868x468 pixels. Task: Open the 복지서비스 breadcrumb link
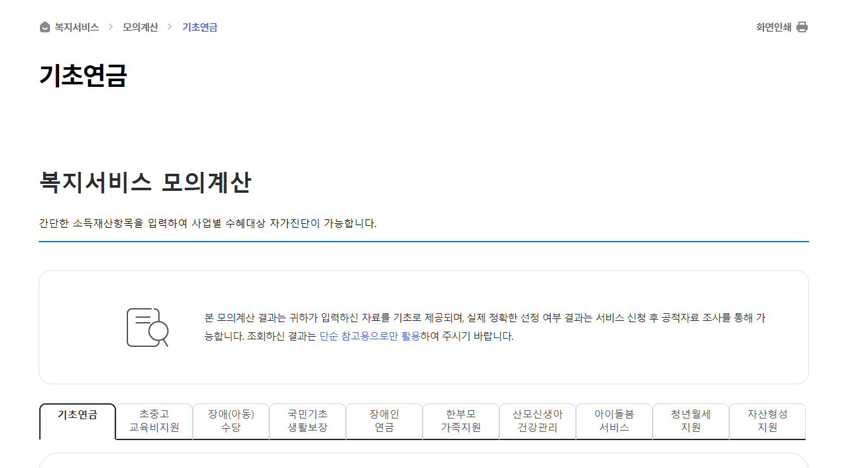[77, 27]
